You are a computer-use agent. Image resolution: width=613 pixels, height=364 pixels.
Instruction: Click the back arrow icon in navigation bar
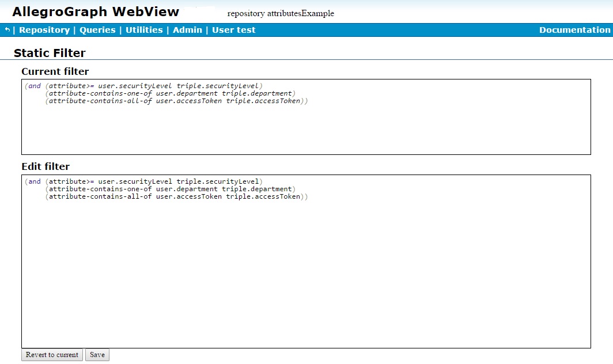[x=7, y=30]
